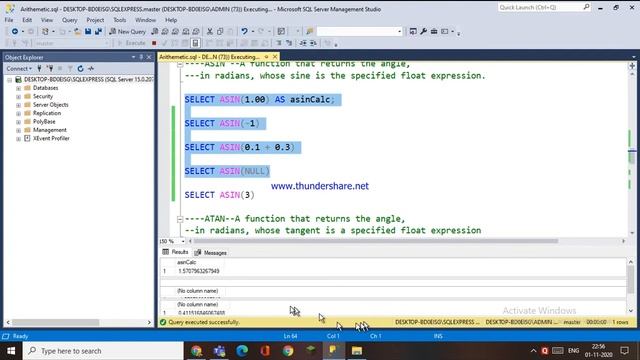Open the editor zoom percentage dropdown
Image resolution: width=640 pixels, height=360 pixels.
pyautogui.click(x=182, y=241)
